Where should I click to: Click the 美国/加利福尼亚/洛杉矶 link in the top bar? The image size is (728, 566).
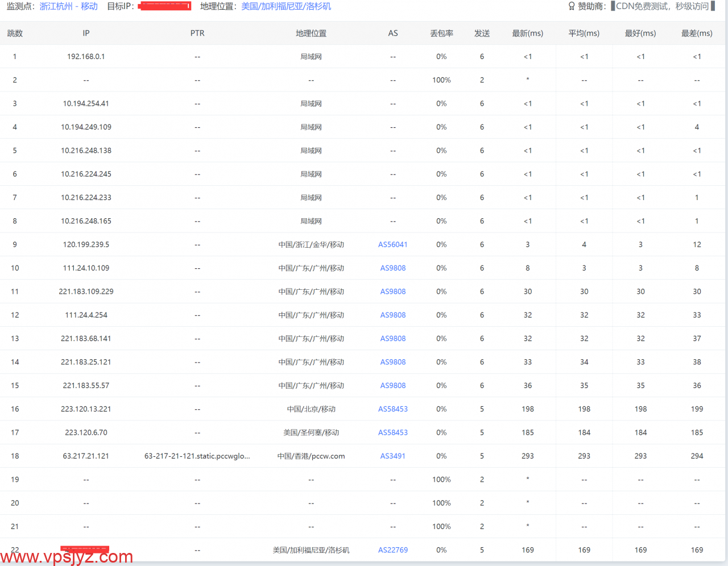point(286,6)
